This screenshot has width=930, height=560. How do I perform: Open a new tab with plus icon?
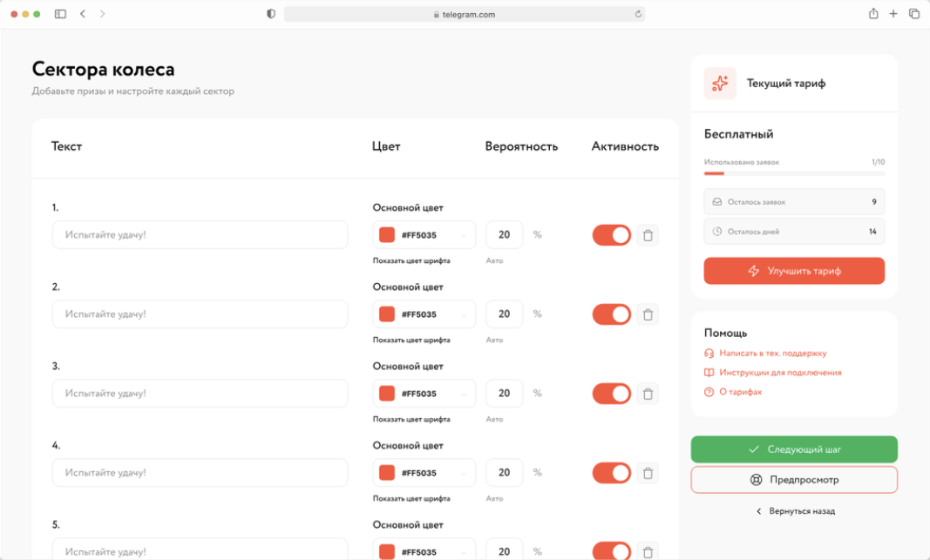(893, 14)
